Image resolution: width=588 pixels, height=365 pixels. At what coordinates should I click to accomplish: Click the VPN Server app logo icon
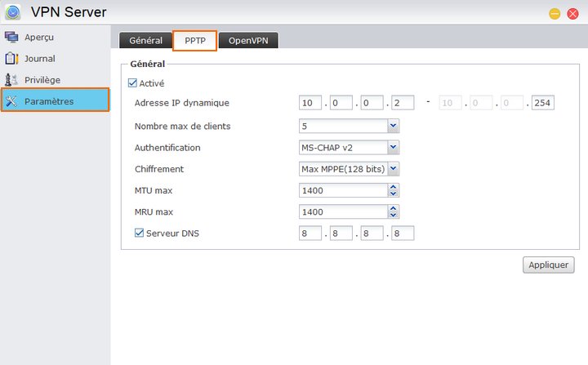pyautogui.click(x=13, y=12)
